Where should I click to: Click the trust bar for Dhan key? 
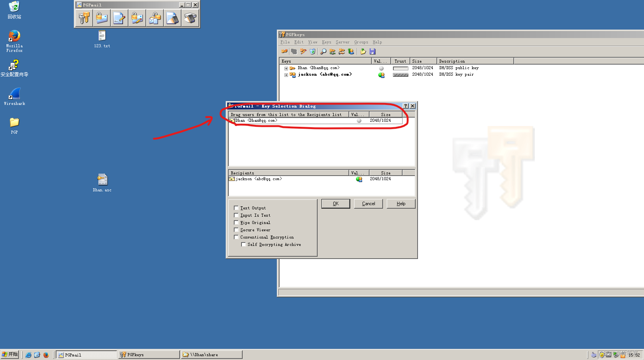400,68
